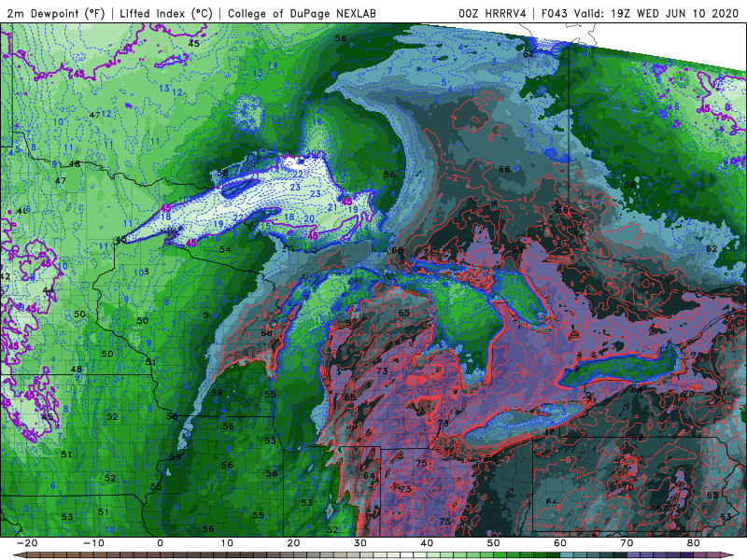Click the "F043" forecast hour text
Viewport: 747px width, 560px height.
555,13
